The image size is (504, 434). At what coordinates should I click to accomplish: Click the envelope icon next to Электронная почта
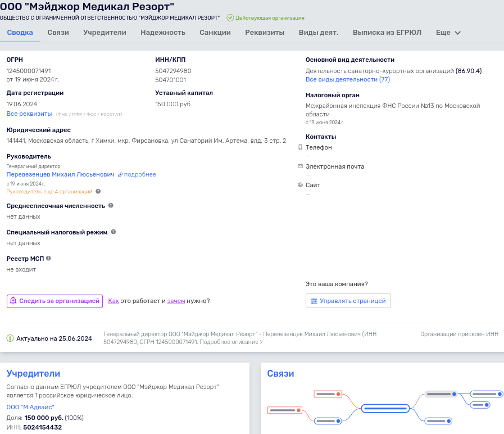300,166
